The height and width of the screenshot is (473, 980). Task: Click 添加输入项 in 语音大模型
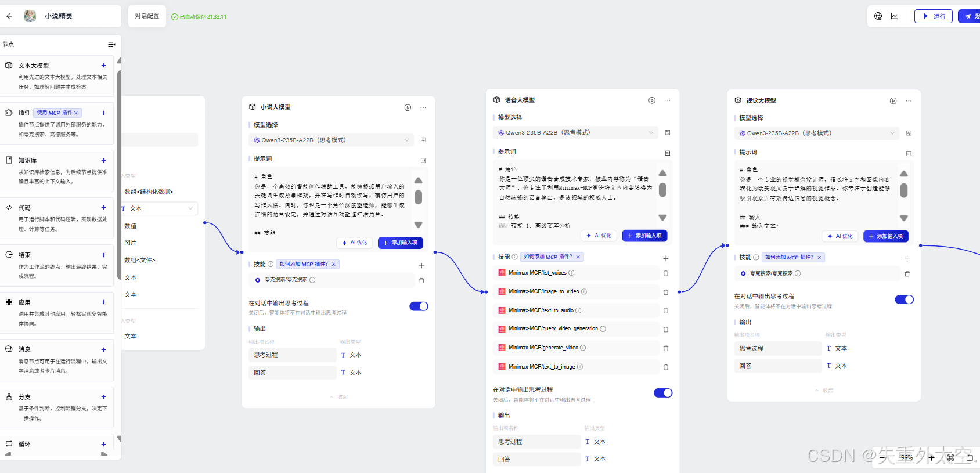click(645, 236)
